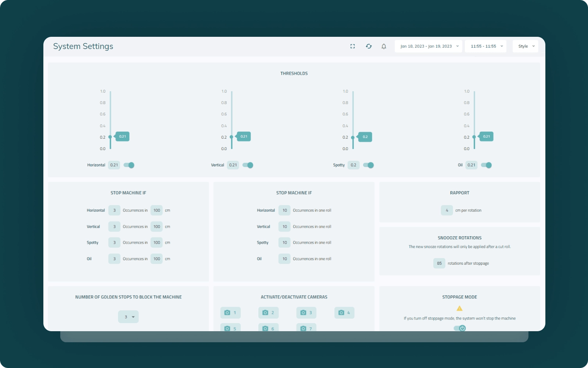
Task: Click Spotty per-roll occurrences field showing 10
Action: (x=284, y=243)
